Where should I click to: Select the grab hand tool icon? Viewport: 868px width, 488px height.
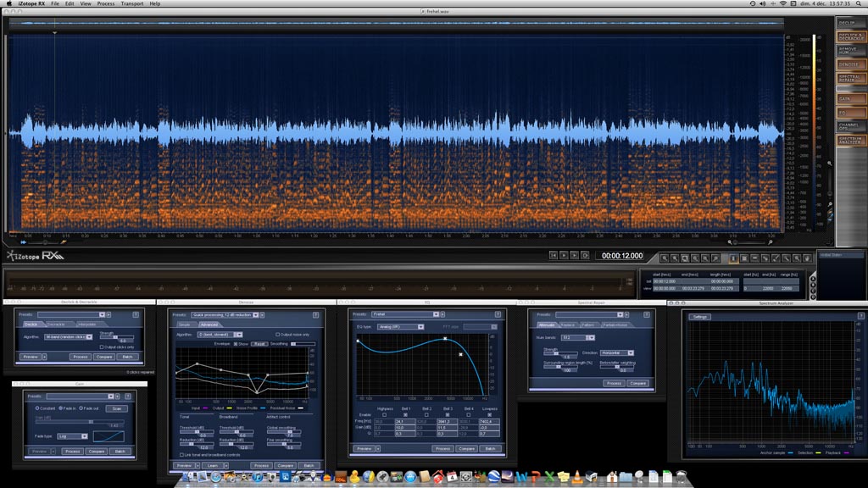click(x=807, y=258)
